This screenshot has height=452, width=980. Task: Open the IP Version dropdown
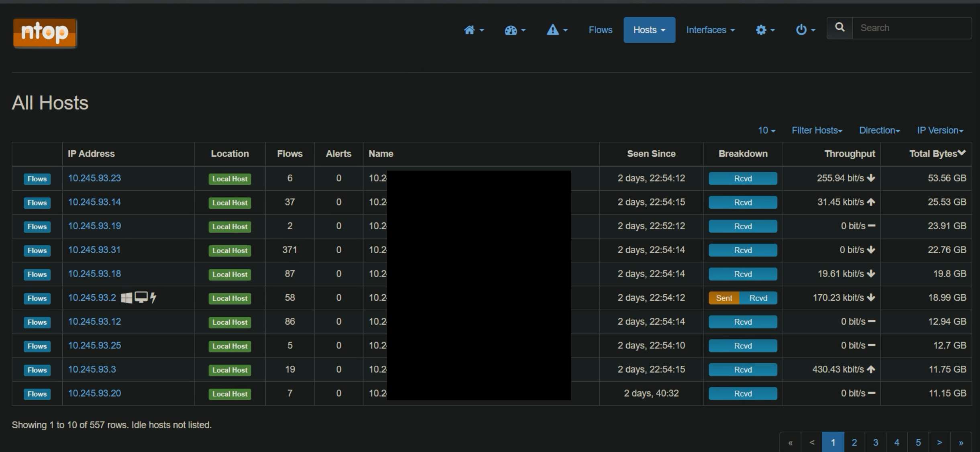pyautogui.click(x=940, y=130)
